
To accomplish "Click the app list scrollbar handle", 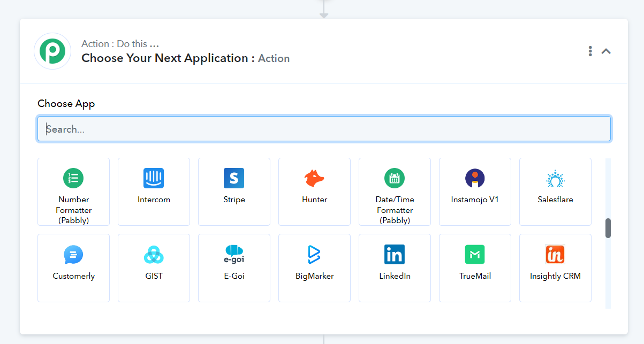I will point(608,228).
